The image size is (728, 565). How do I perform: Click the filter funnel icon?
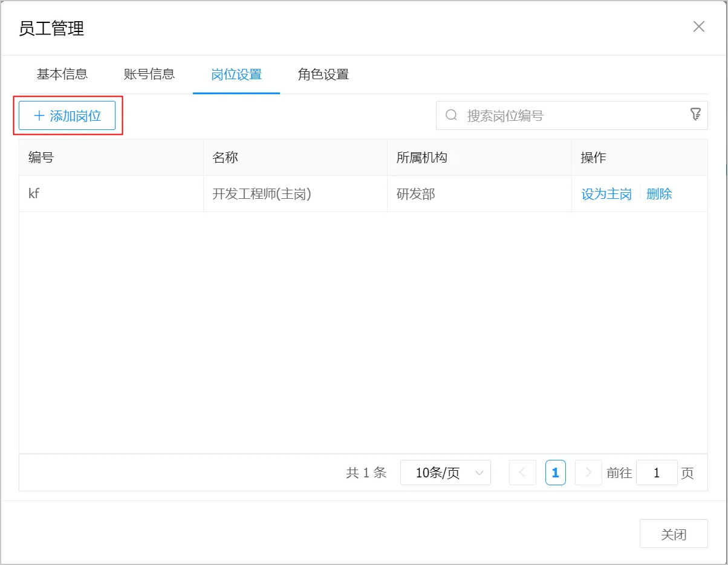(695, 114)
